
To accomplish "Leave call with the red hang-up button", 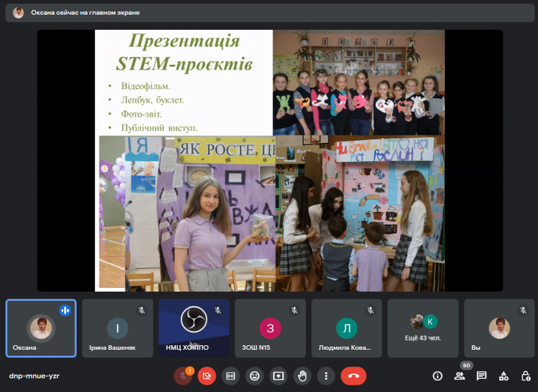I will click(x=354, y=376).
